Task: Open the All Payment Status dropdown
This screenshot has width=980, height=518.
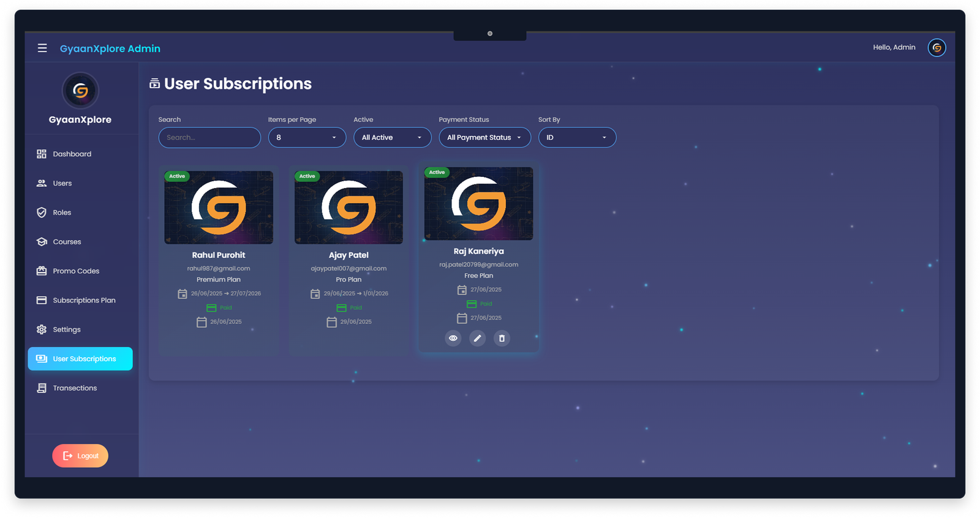Action: (x=485, y=138)
